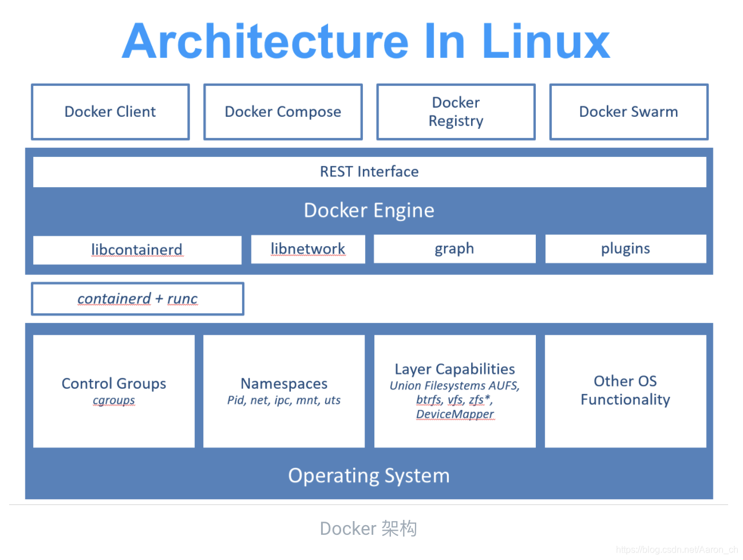
Task: Click 'Union Filesystems AUFS,' text
Action: (455, 386)
